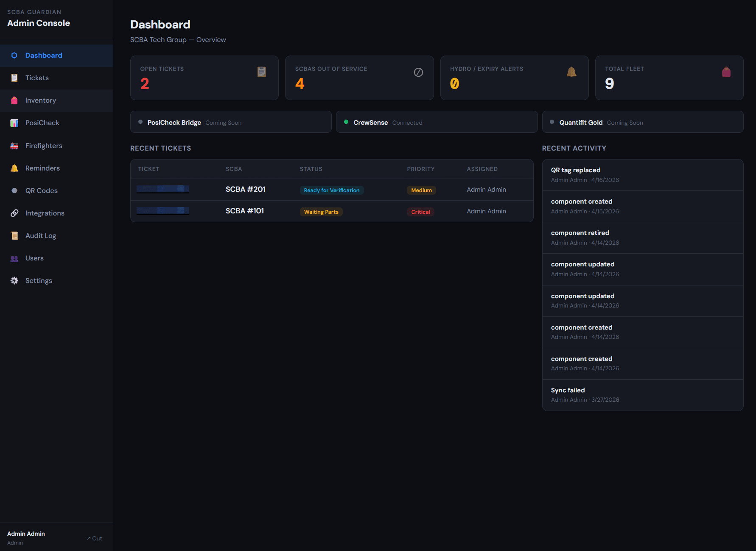This screenshot has height=551, width=756.
Task: Click the QR Codes sidebar icon
Action: coord(14,191)
